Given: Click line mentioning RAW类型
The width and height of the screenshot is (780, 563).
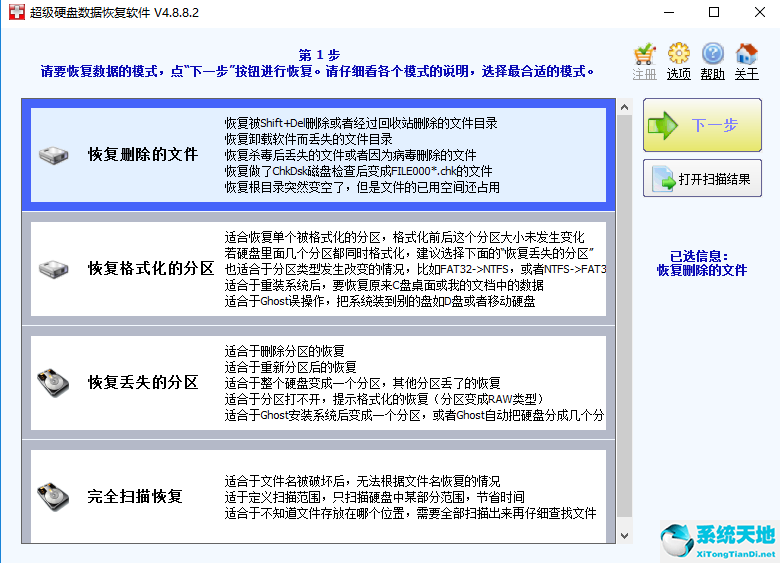Looking at the screenshot, I should pyautogui.click(x=385, y=399).
